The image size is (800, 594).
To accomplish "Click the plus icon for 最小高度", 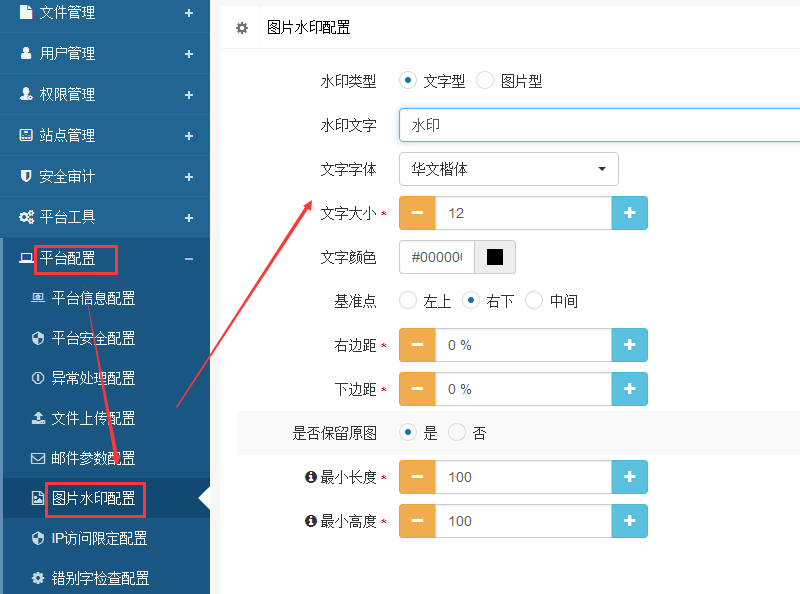I will (629, 521).
